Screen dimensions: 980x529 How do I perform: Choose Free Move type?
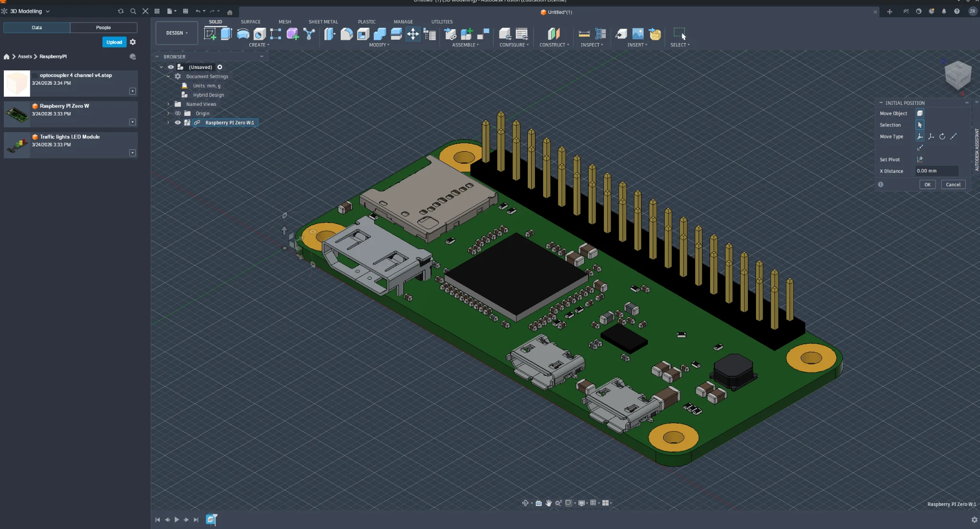point(920,136)
